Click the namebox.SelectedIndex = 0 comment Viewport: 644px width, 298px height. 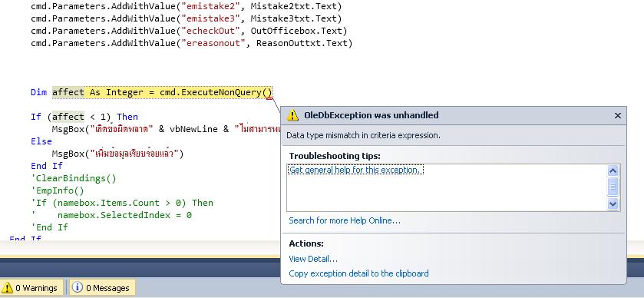point(111,215)
